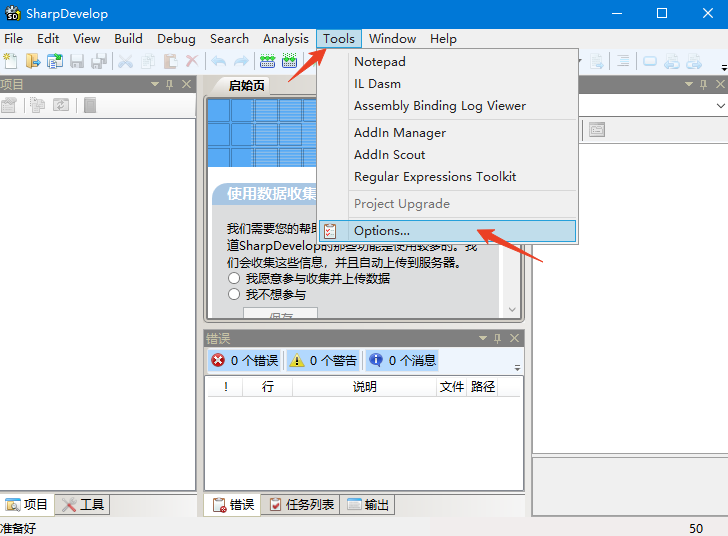
Task: Open the 错误 panel dropdown arrow
Action: pyautogui.click(x=483, y=338)
